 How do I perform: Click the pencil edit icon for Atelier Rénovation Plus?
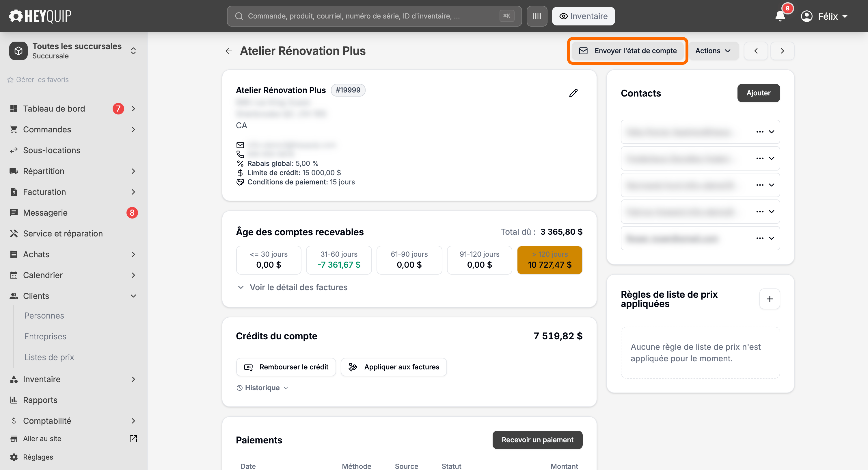point(573,93)
